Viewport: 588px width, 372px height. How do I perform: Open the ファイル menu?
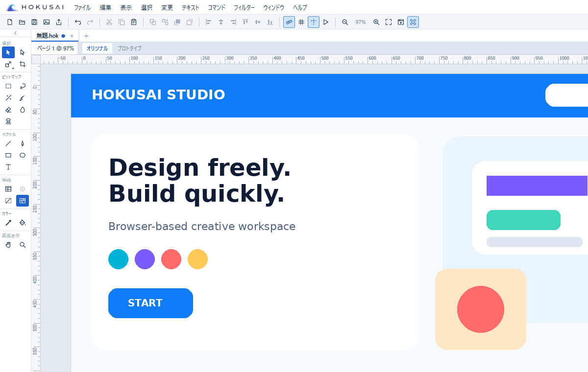coord(82,8)
